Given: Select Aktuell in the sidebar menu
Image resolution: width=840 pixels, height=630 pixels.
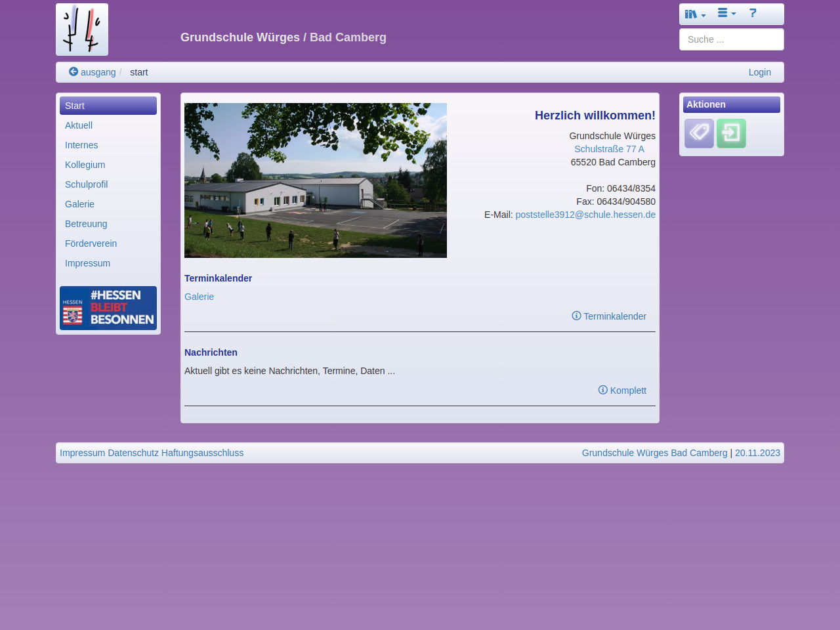Looking at the screenshot, I should (79, 125).
